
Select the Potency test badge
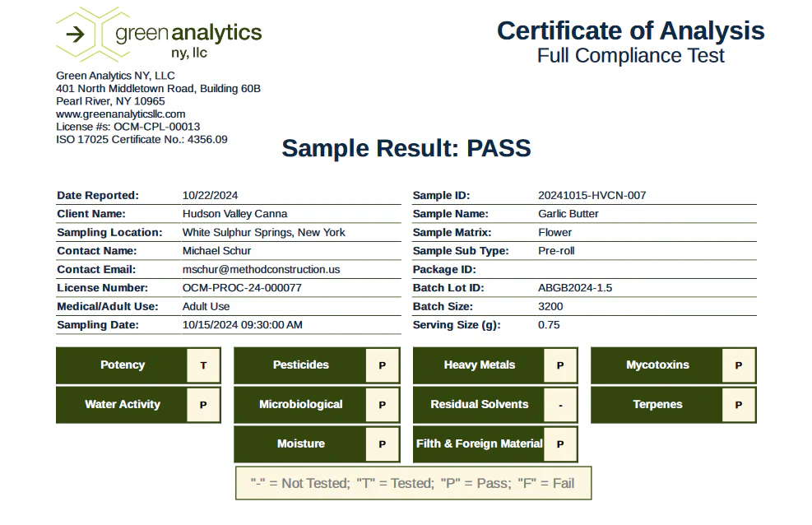coord(139,365)
